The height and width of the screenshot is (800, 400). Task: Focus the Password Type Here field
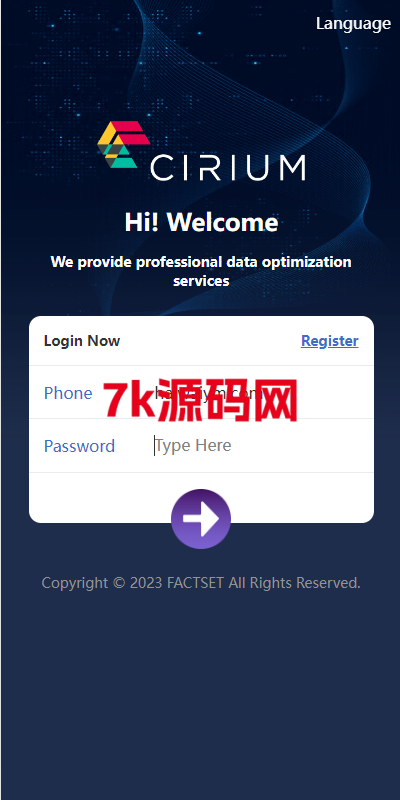(x=255, y=445)
